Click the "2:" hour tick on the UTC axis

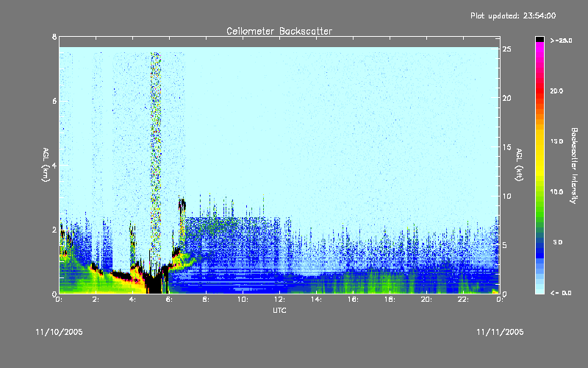[96, 300]
